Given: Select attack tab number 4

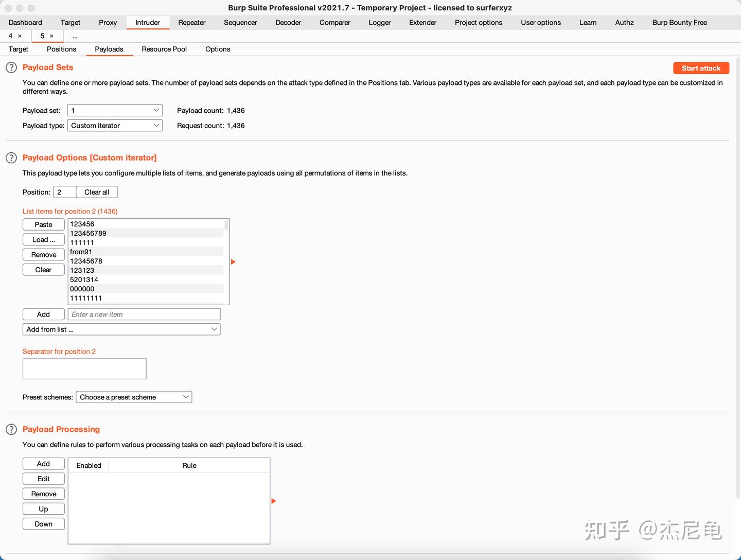Looking at the screenshot, I should click(10, 36).
